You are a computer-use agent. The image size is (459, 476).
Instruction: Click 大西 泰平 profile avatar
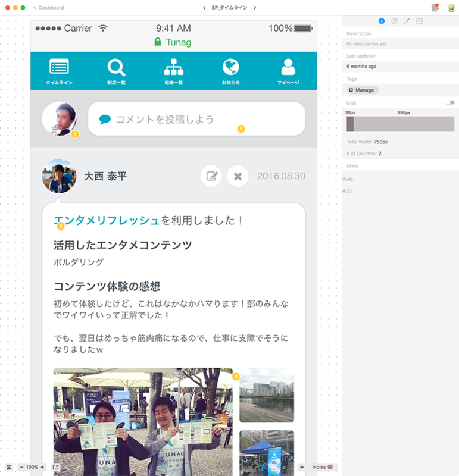(59, 176)
